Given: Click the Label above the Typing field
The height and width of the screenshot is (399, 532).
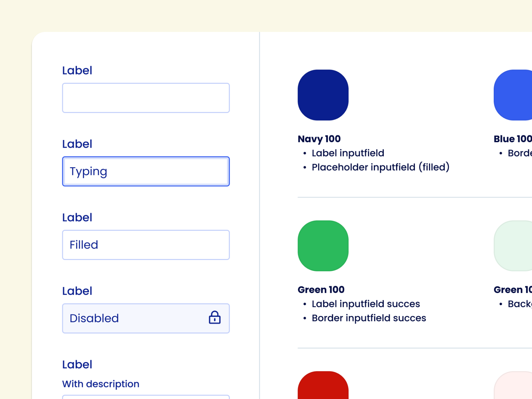Looking at the screenshot, I should point(77,144).
